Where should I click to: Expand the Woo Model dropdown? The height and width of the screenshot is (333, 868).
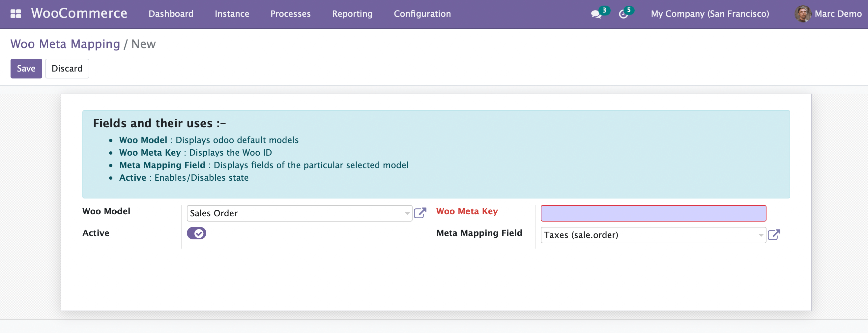point(407,213)
